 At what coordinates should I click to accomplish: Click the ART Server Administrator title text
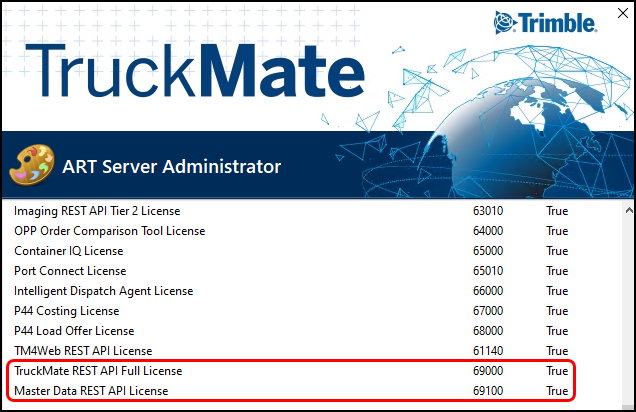coord(172,166)
